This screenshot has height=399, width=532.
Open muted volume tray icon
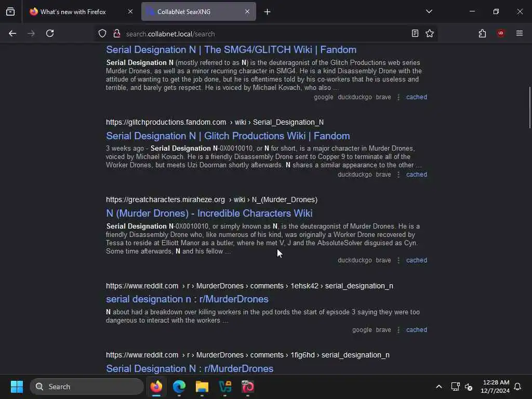469,387
